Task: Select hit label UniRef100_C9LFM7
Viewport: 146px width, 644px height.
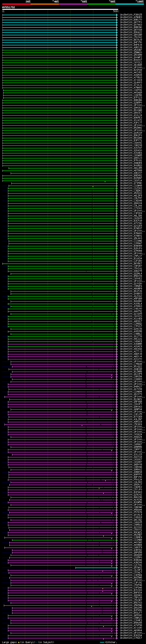Action: tap(131, 198)
